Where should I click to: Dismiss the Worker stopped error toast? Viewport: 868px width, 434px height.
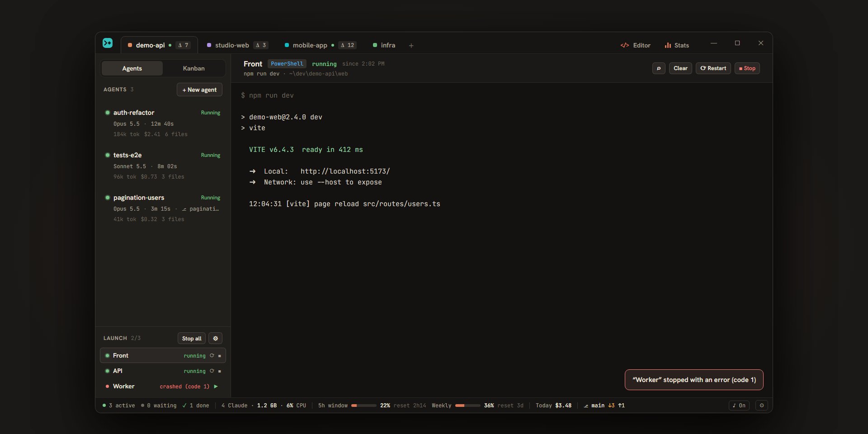(694, 380)
